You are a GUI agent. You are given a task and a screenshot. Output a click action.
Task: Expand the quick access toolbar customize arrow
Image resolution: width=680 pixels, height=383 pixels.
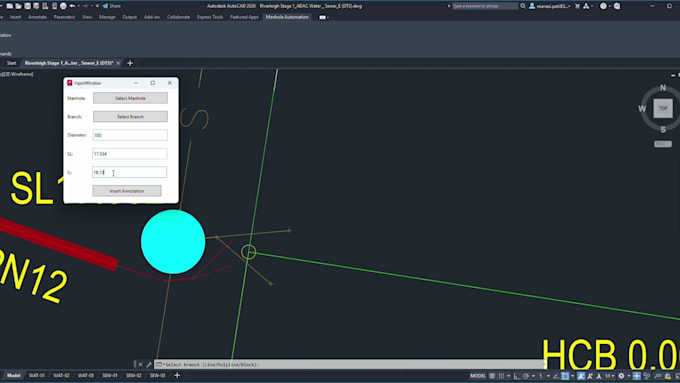pyautogui.click(x=98, y=6)
